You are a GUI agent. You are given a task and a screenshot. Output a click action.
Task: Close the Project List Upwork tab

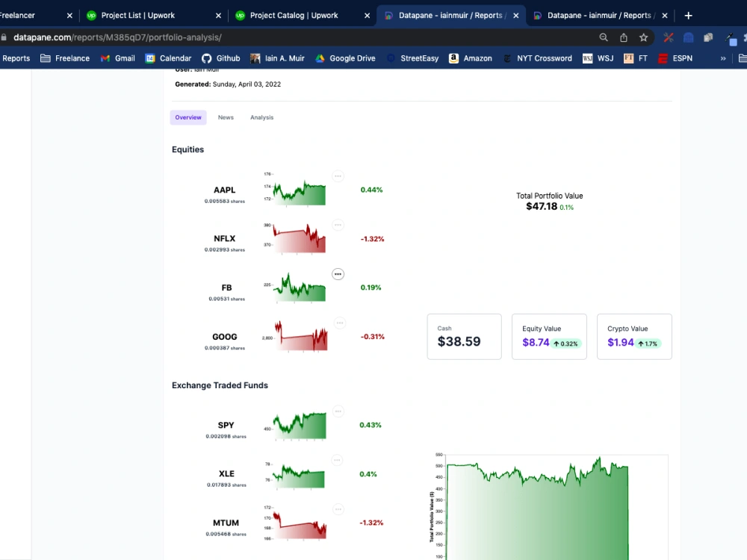tap(218, 16)
